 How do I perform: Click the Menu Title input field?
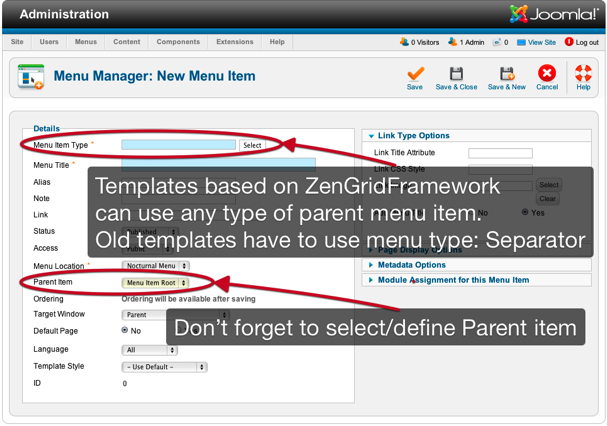[x=218, y=163]
